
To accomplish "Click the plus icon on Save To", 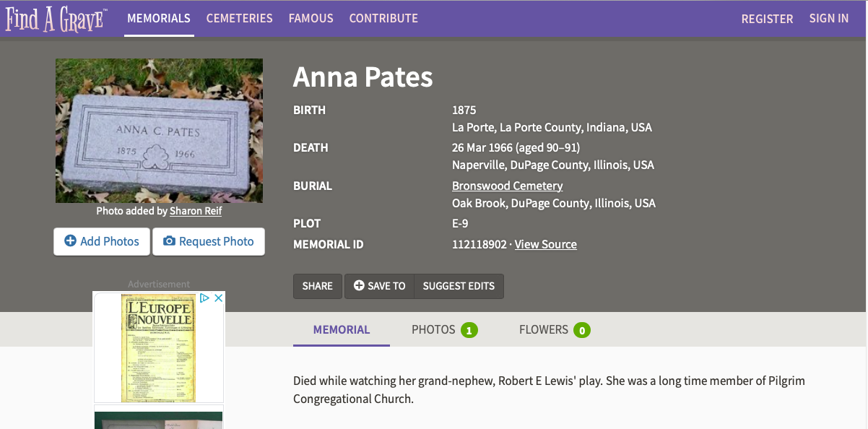I will [x=359, y=286].
